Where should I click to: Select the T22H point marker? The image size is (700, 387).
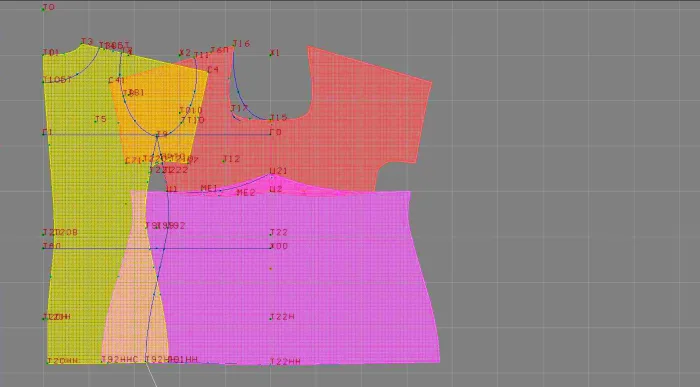(271, 318)
